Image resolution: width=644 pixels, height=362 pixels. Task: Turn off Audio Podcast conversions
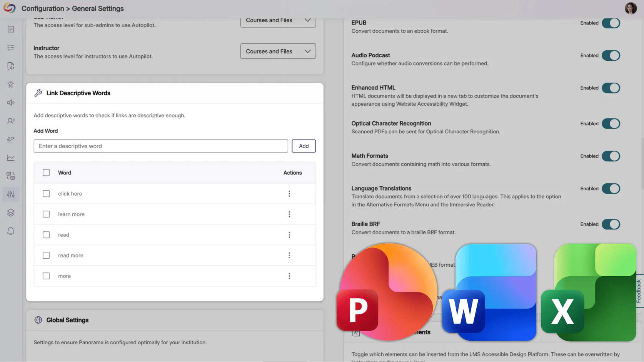611,55
